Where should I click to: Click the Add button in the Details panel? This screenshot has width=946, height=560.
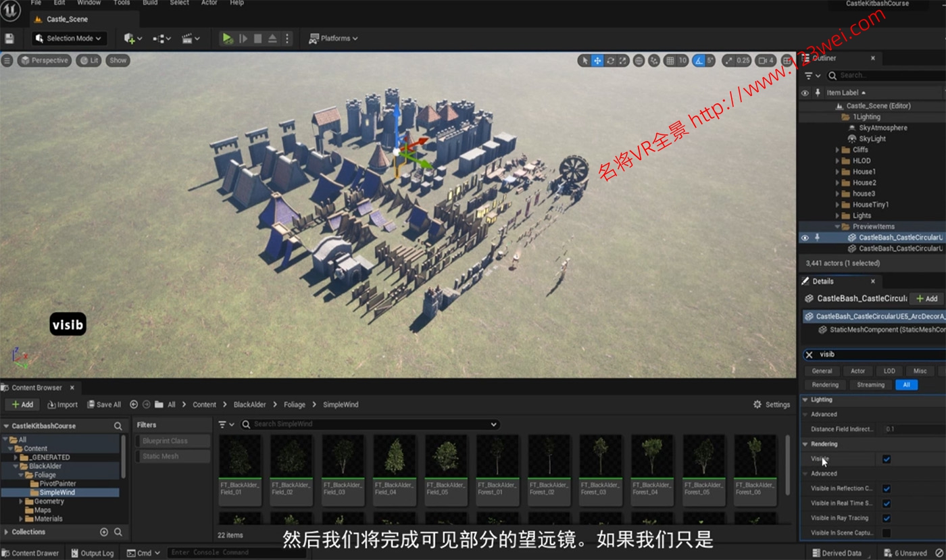[x=926, y=298]
